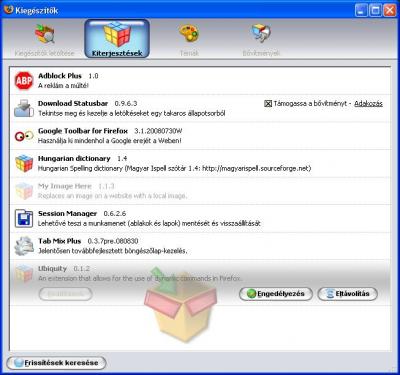This screenshot has height=375, width=400.
Task: Click 'Tekintse meg és kezelje a letöltéseket' description
Action: pyautogui.click(x=132, y=113)
